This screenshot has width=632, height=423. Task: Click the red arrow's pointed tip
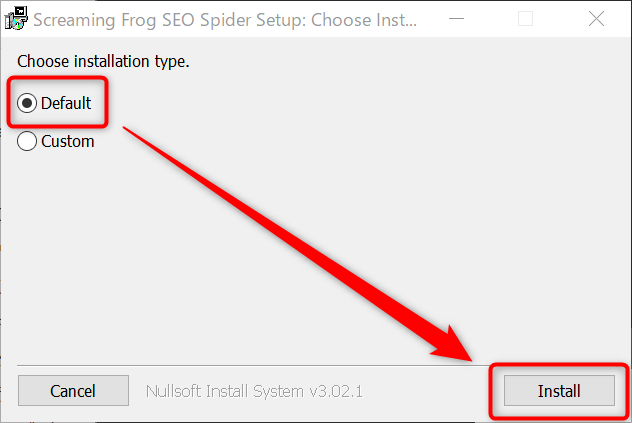point(473,361)
